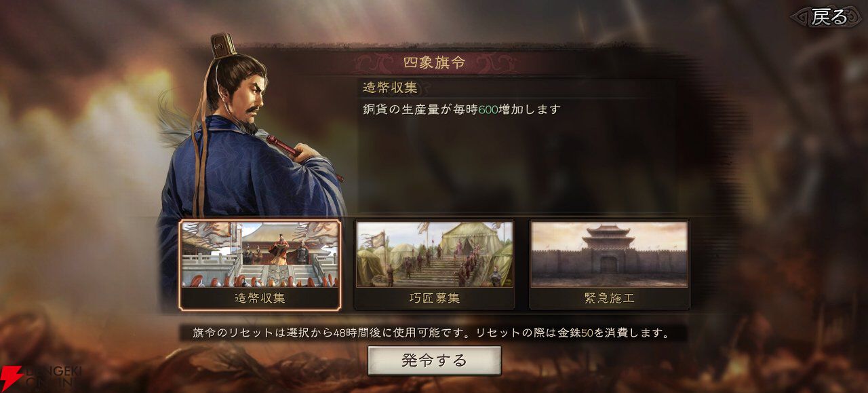Click the Dengeki Online logo watermark
Image resolution: width=868 pixels, height=393 pixels.
click(x=41, y=378)
